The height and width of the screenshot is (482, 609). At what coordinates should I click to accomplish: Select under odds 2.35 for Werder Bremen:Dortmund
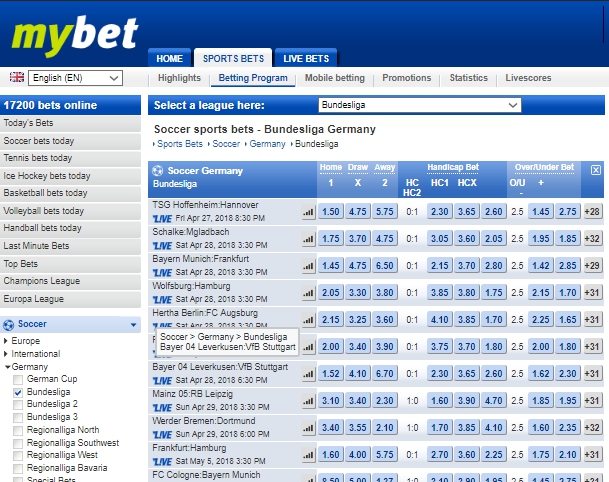567,428
